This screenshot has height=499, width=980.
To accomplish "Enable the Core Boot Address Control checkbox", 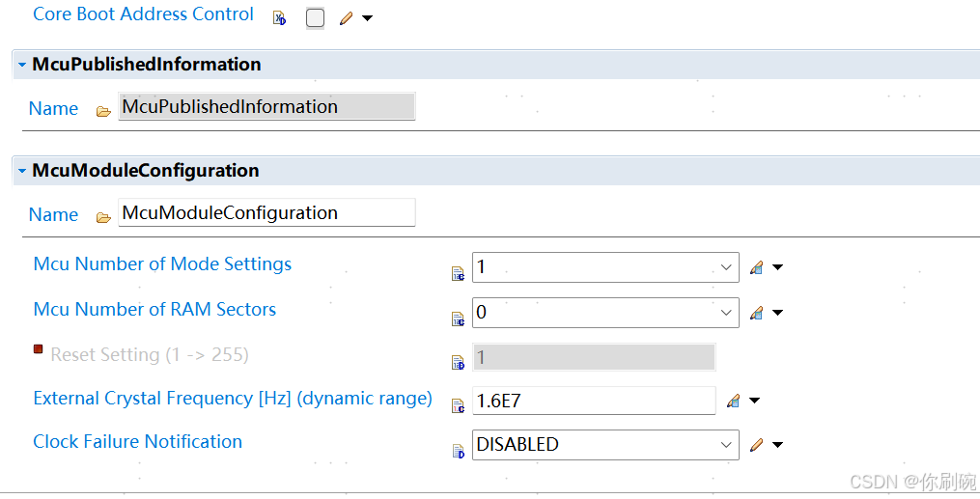I will click(x=315, y=18).
